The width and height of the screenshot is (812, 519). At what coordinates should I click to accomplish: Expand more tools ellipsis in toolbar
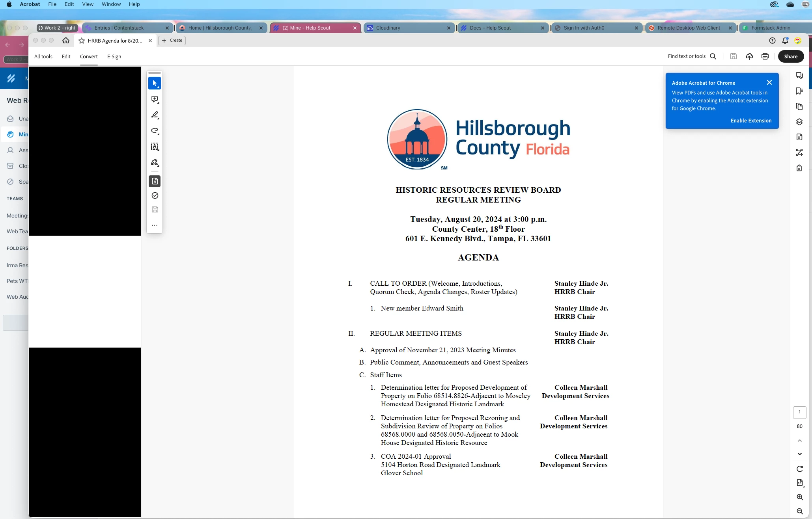tap(155, 225)
